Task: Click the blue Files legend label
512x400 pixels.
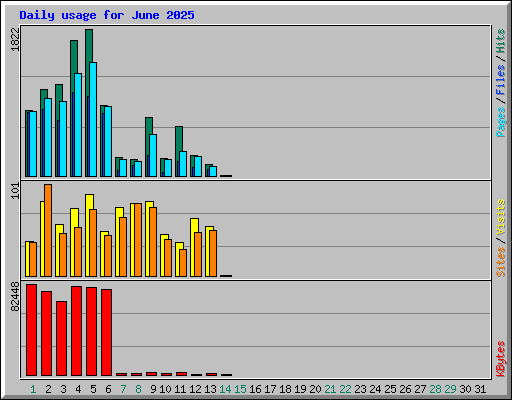Action: click(x=501, y=79)
